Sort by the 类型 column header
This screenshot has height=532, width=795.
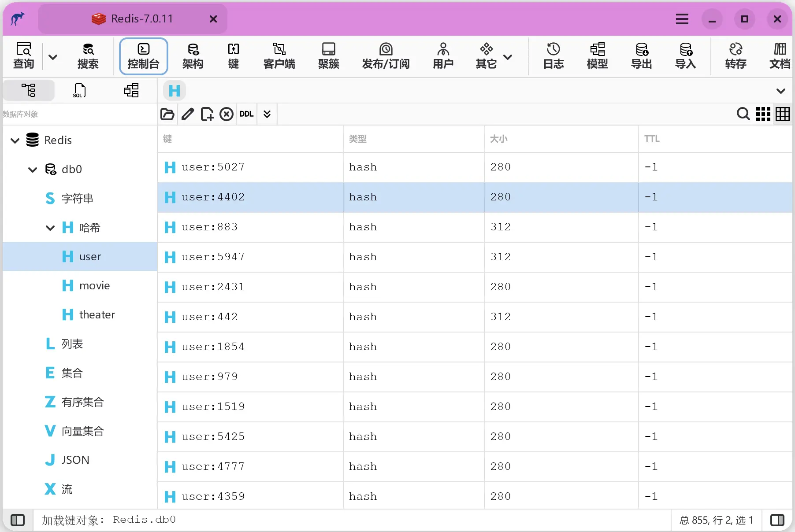(x=414, y=139)
